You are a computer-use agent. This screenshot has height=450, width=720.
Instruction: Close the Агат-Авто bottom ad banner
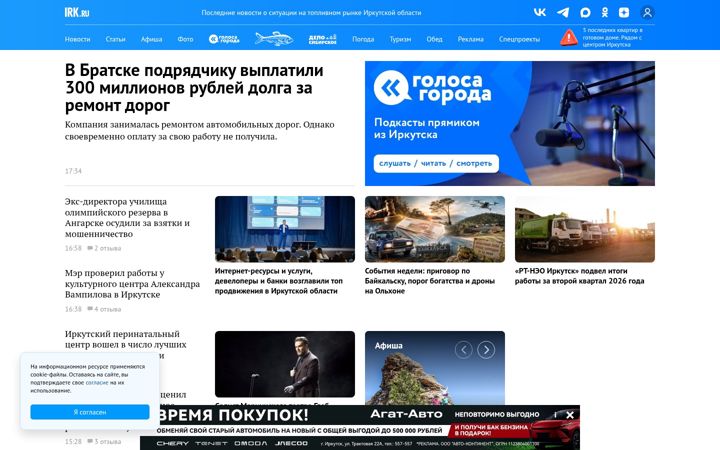(x=570, y=415)
